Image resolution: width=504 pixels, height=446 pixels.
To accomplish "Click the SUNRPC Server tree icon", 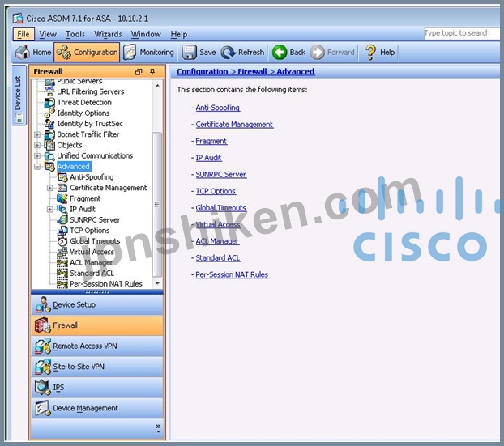I will pos(62,219).
